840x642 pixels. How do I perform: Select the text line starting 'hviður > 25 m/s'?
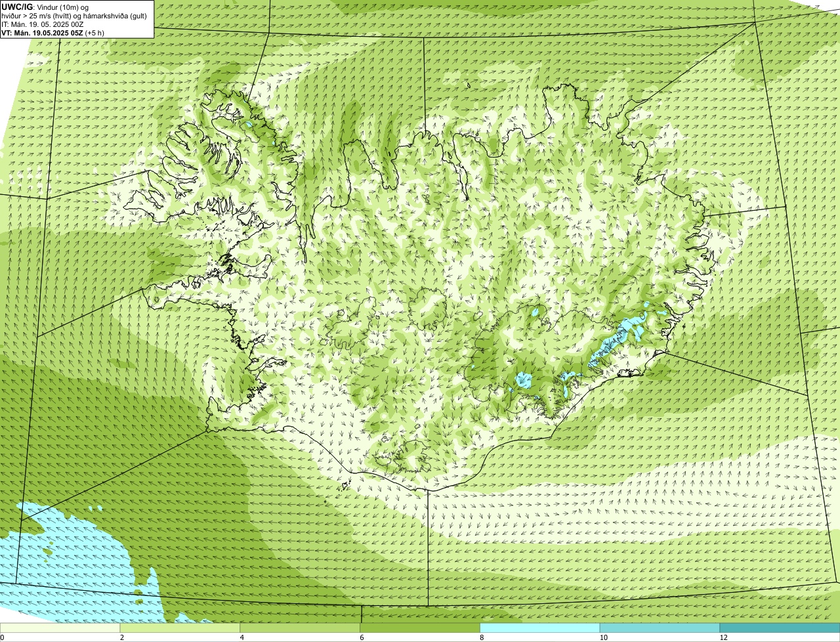coord(74,16)
